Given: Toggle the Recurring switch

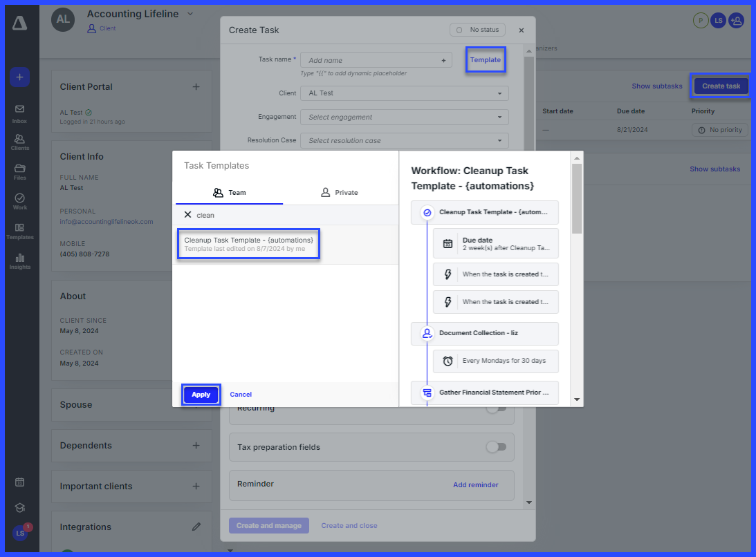Looking at the screenshot, I should pos(495,408).
